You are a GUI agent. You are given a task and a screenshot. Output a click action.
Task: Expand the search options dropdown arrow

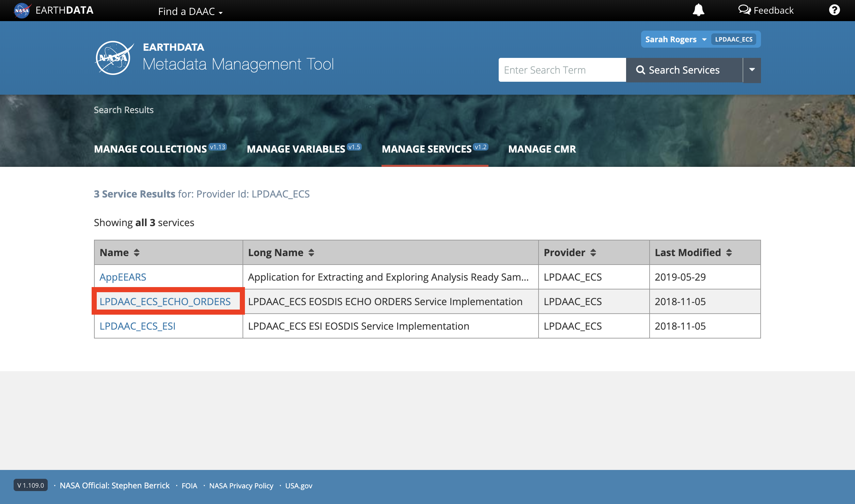752,70
